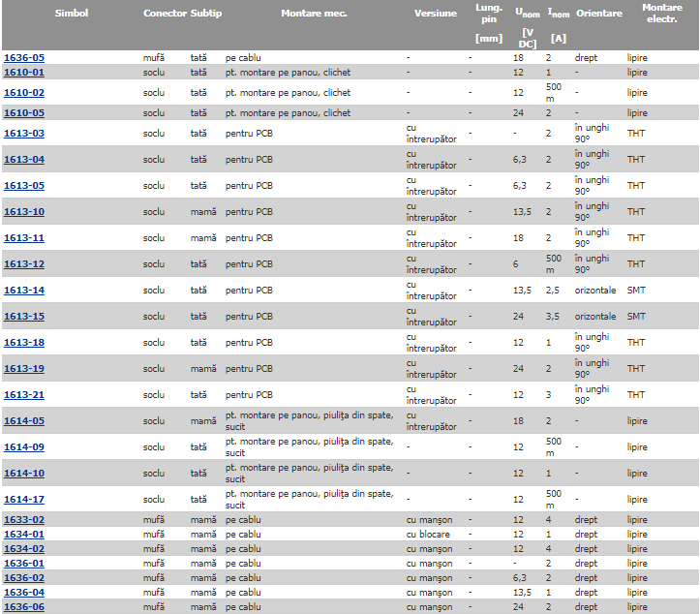Click the Simbol column header
Image resolution: width=700 pixels, height=614 pixels.
tap(72, 13)
